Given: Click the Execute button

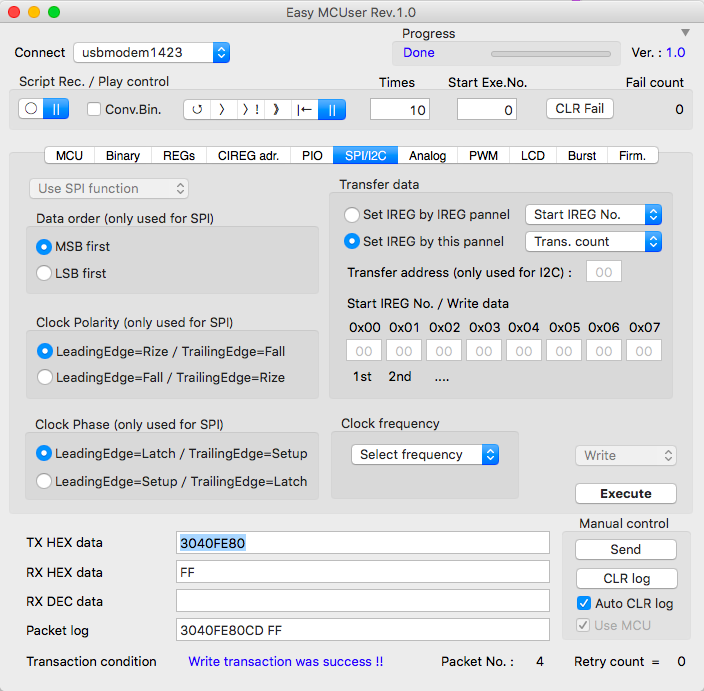Looking at the screenshot, I should pyautogui.click(x=626, y=493).
